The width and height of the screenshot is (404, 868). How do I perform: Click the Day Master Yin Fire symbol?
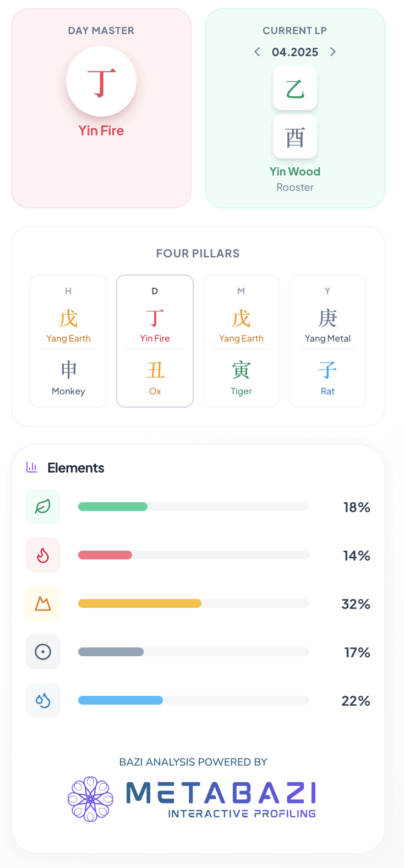[x=101, y=81]
